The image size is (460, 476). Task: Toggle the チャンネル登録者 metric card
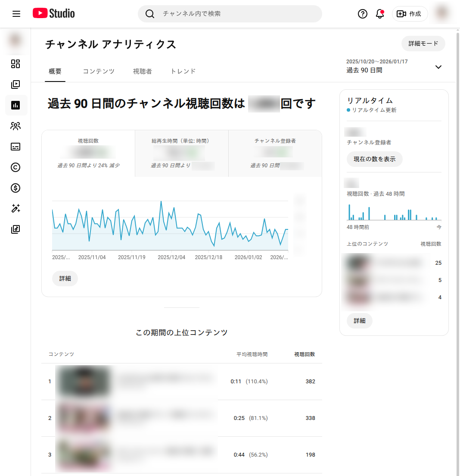(x=274, y=153)
